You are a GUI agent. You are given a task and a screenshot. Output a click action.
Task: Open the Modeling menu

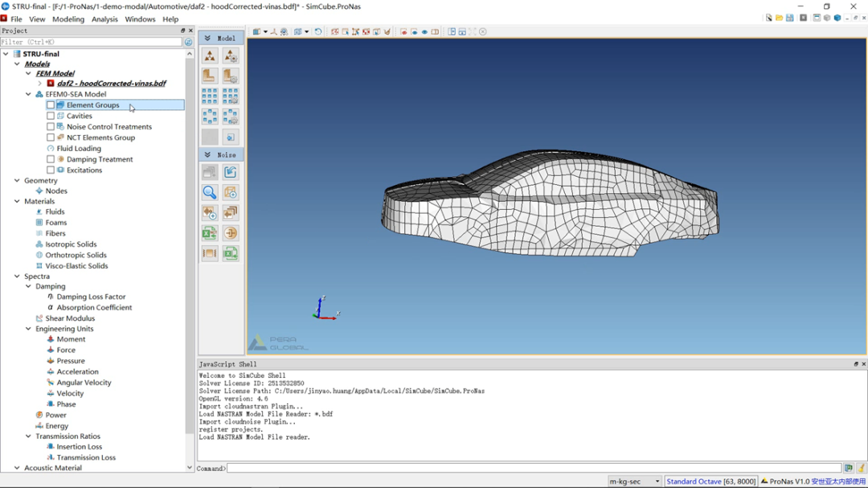[x=68, y=19]
